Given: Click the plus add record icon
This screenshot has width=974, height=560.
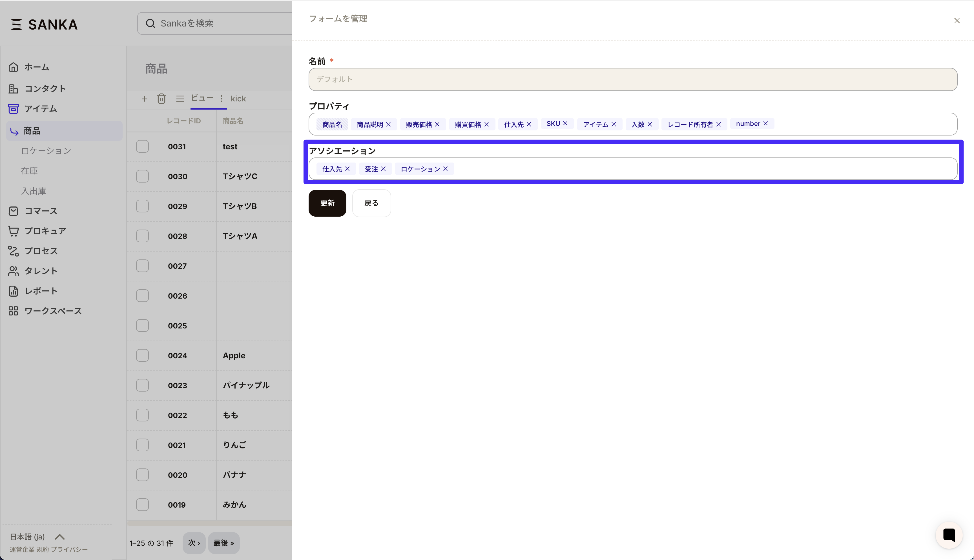Looking at the screenshot, I should (144, 99).
